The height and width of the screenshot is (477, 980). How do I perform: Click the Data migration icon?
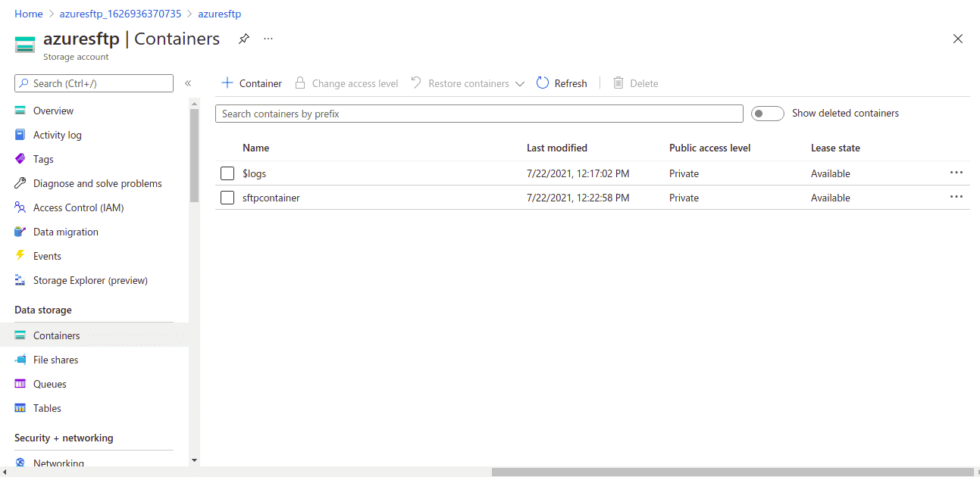(x=20, y=232)
